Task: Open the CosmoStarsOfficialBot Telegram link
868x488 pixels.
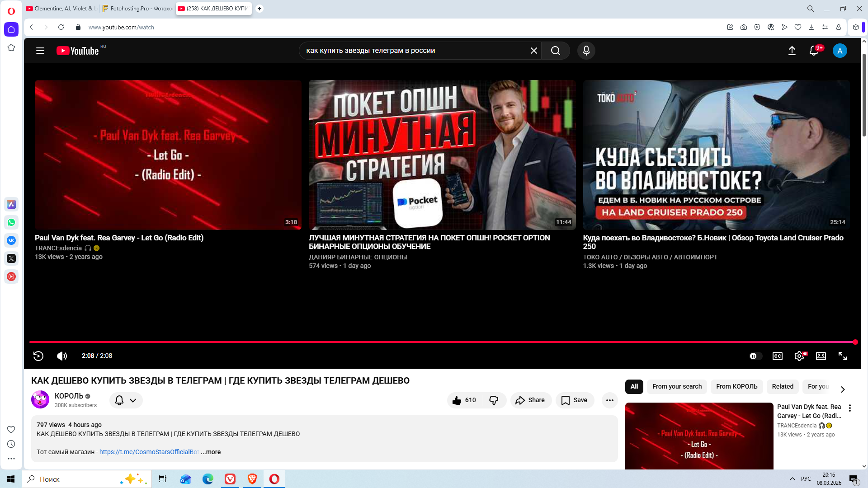Action: point(149,452)
